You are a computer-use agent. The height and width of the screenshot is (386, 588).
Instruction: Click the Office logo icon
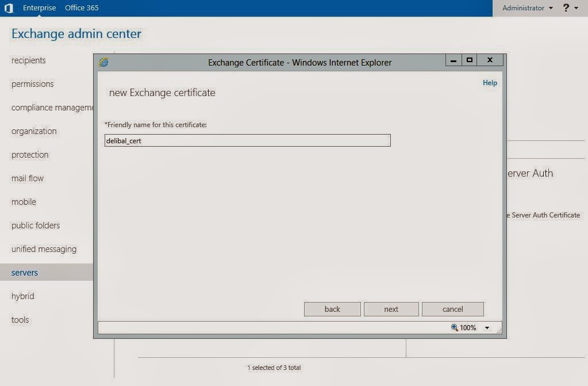click(x=9, y=8)
